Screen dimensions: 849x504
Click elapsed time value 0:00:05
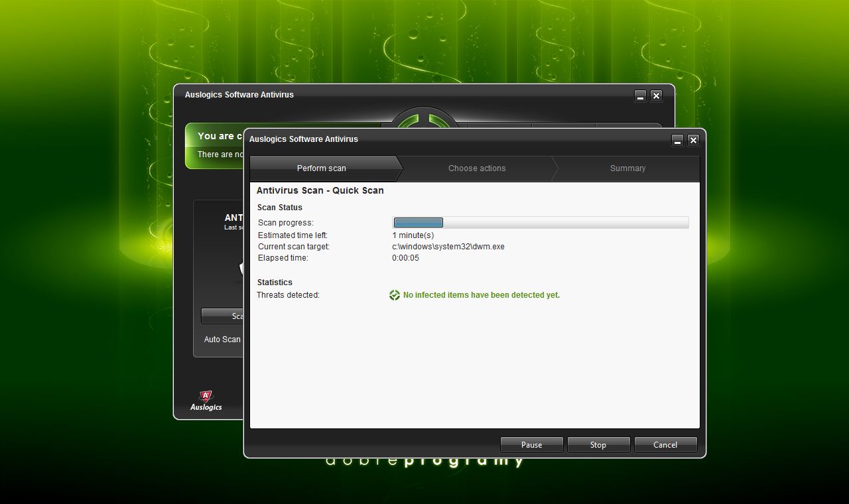point(405,258)
